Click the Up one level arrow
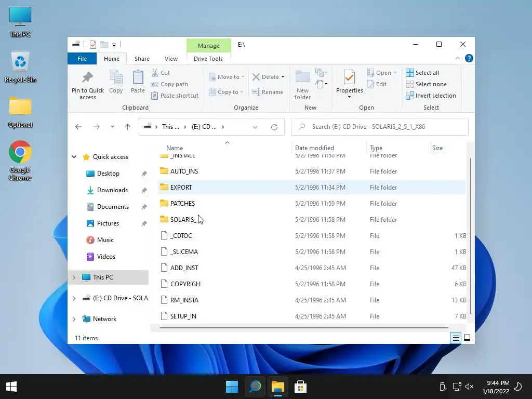This screenshot has width=532, height=399. tap(128, 127)
